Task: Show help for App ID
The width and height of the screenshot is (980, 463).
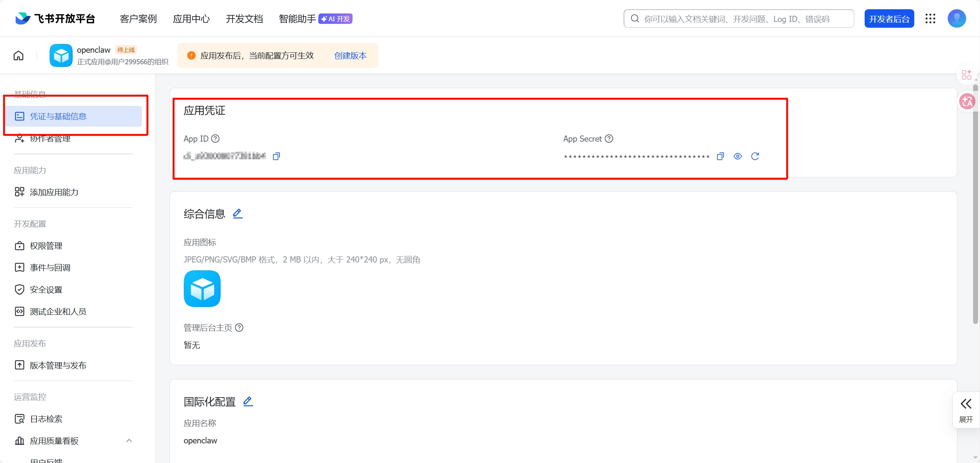Action: 216,139
